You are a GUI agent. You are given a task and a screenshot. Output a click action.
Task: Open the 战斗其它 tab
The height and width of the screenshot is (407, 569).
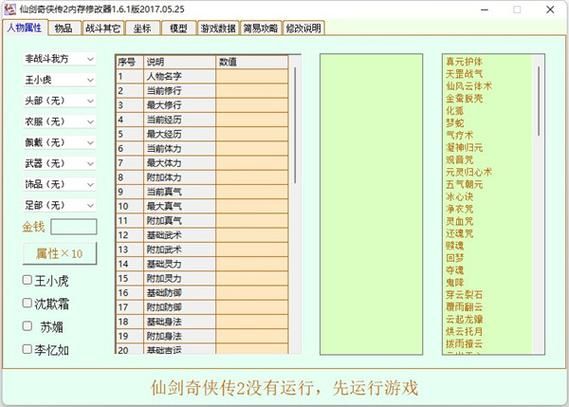click(103, 28)
